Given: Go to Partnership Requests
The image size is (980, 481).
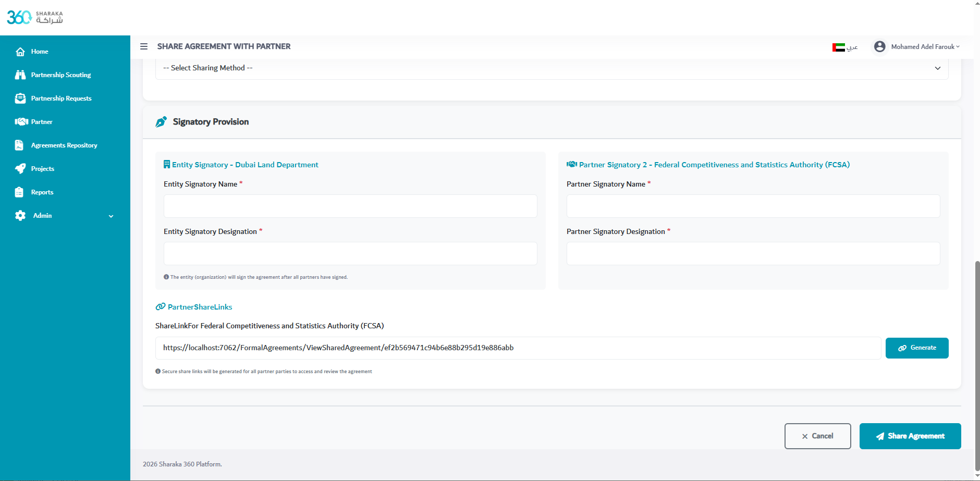Looking at the screenshot, I should 61,98.
